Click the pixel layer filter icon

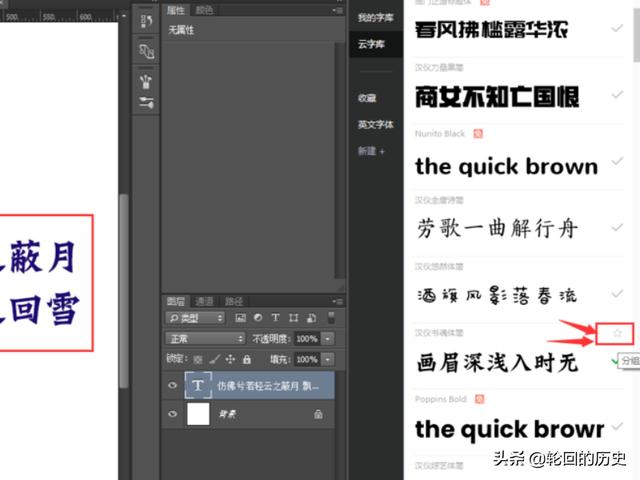coord(241,318)
